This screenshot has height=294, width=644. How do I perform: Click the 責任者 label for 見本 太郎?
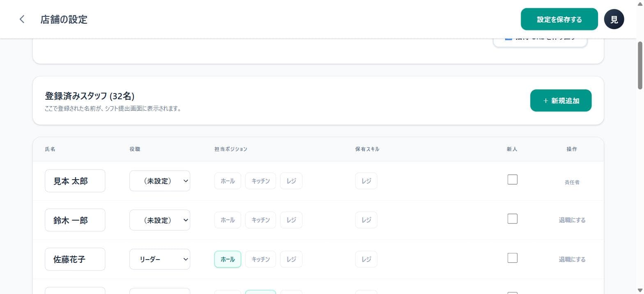[x=572, y=182]
